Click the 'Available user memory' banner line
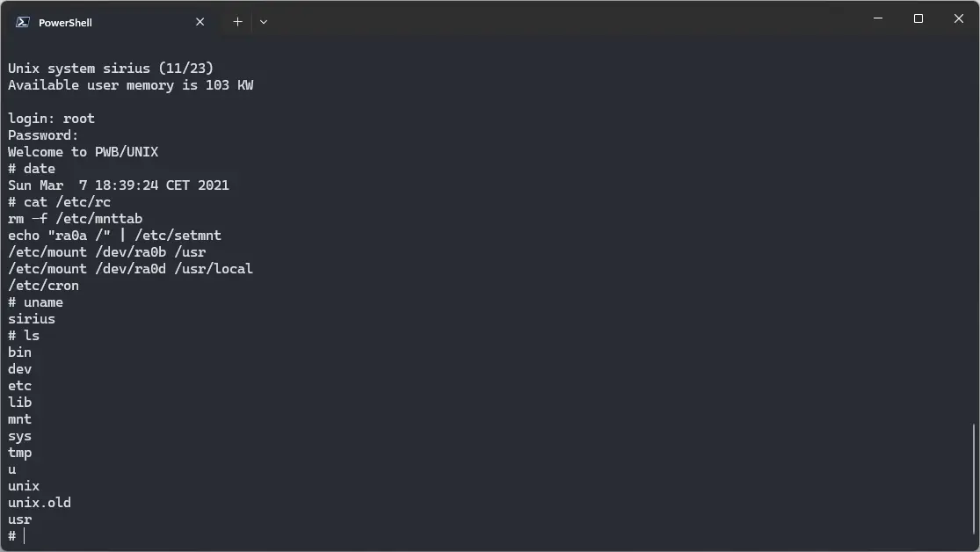The height and width of the screenshot is (552, 980). (x=130, y=84)
